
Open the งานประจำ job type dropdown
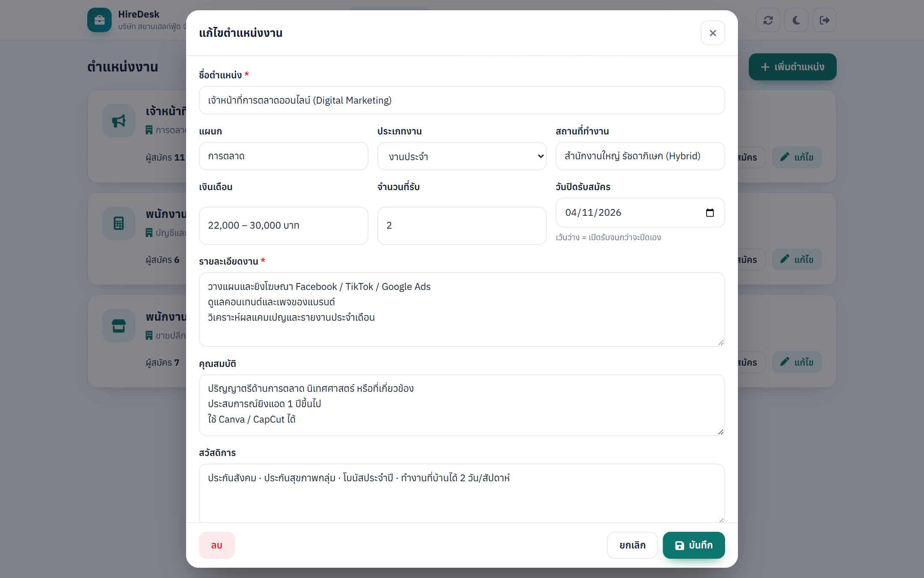coord(462,156)
